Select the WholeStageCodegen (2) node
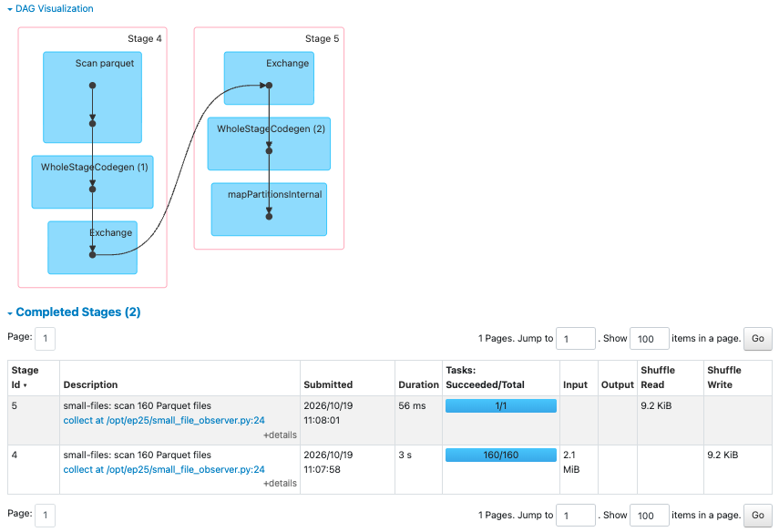The height and width of the screenshot is (532, 779). 269,144
